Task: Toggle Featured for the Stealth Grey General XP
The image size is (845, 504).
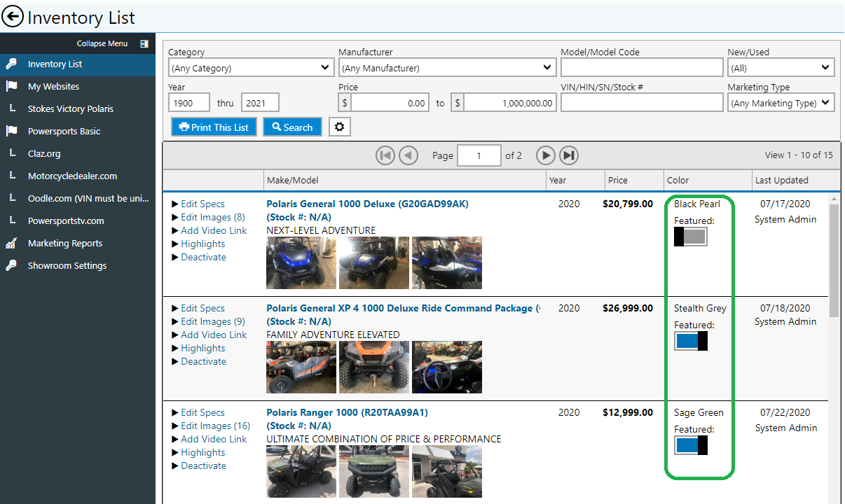Action: point(690,341)
